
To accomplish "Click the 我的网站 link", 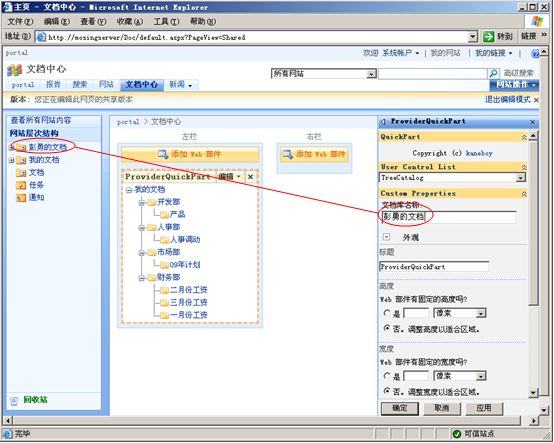I will pos(446,53).
